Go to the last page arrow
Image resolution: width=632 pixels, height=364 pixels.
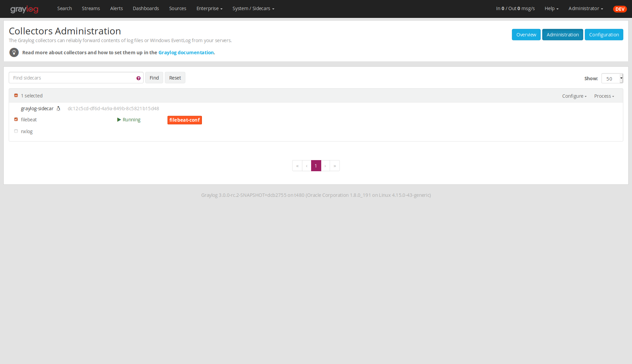pos(335,166)
